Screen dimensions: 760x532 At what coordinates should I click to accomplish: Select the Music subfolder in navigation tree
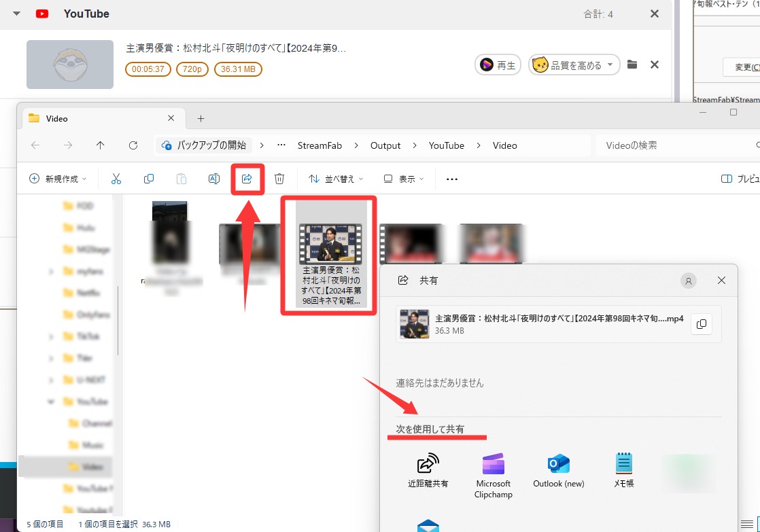click(x=86, y=445)
